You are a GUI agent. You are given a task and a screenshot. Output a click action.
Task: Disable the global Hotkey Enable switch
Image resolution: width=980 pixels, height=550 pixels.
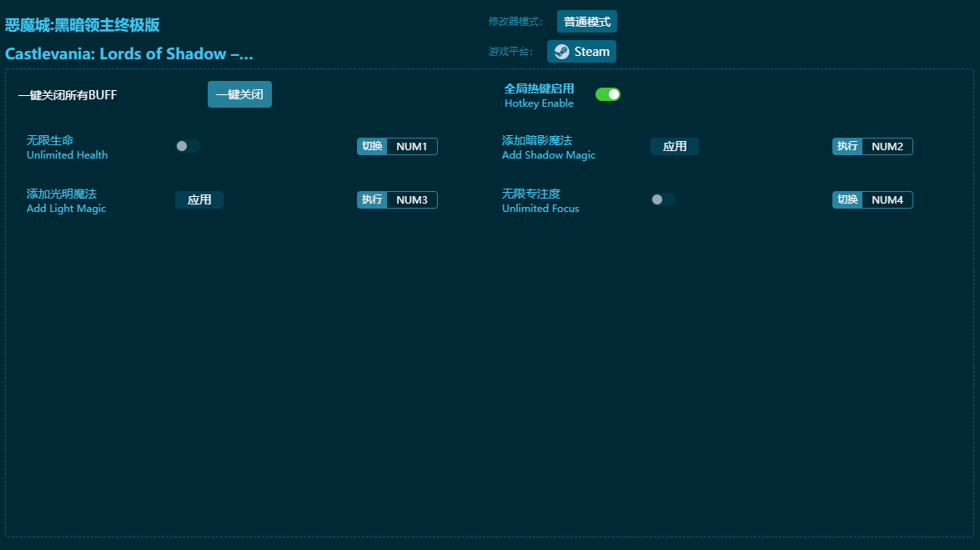(607, 94)
